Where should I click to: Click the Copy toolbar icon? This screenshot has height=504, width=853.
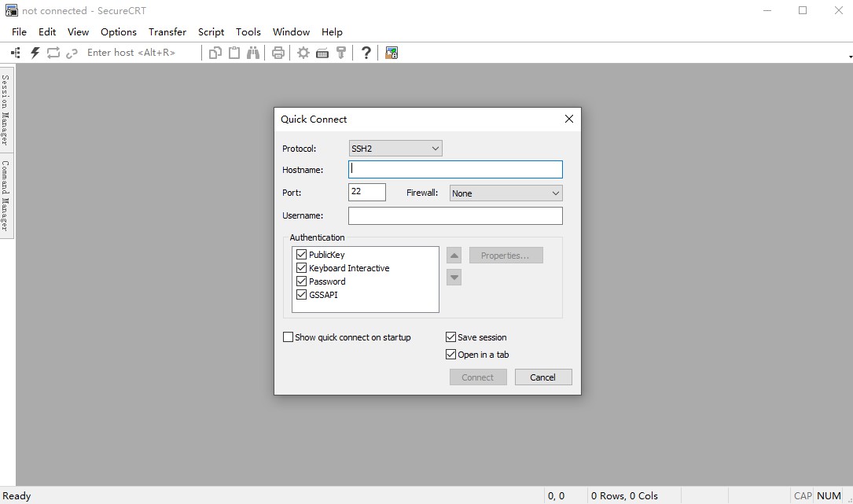pos(215,53)
